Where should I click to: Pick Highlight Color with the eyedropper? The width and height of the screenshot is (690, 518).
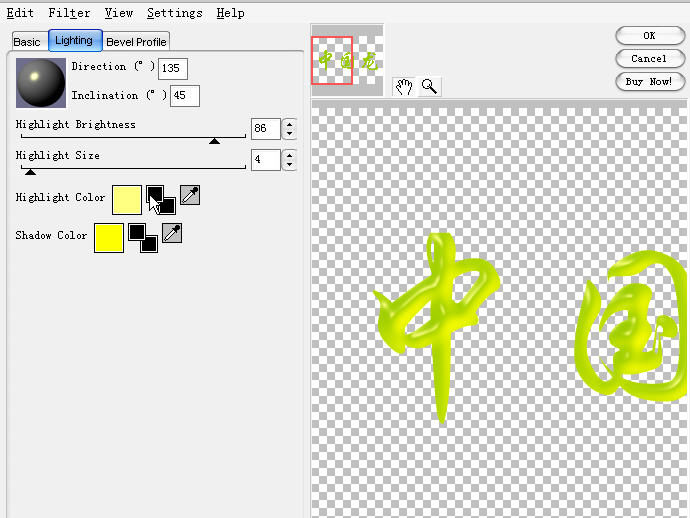[x=190, y=196]
